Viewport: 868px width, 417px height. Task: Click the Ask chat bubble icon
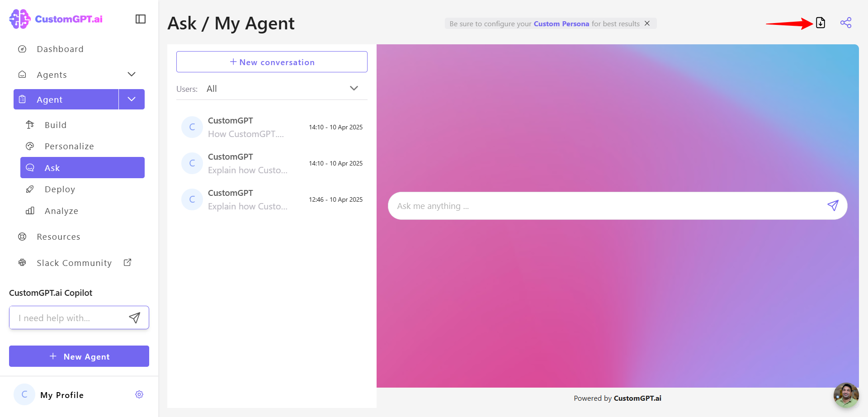point(30,168)
